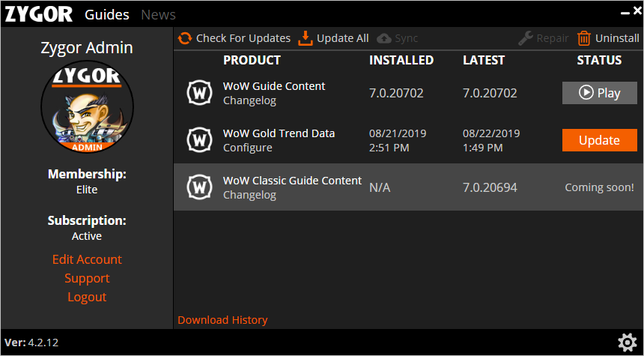
Task: Open the Download History link
Action: pyautogui.click(x=222, y=320)
